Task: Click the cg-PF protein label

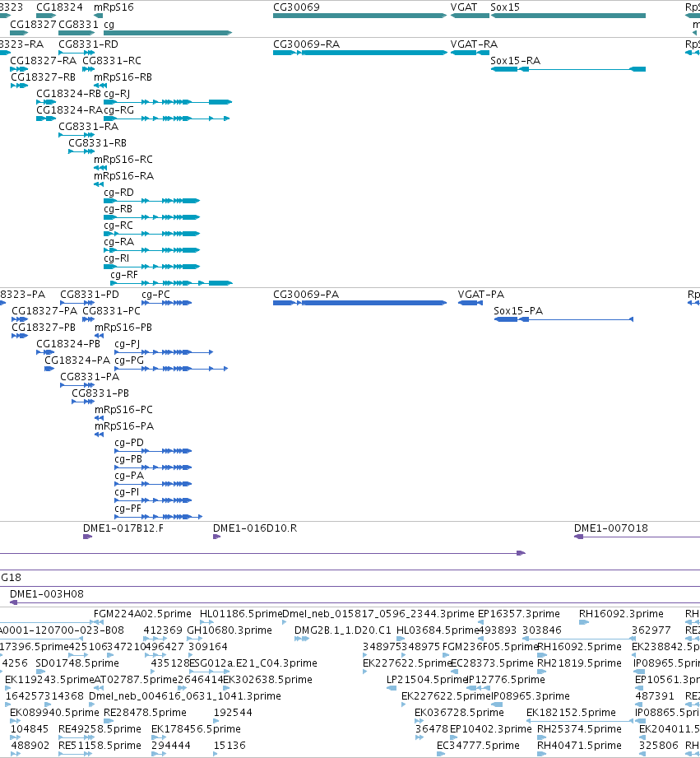Action: [128, 508]
